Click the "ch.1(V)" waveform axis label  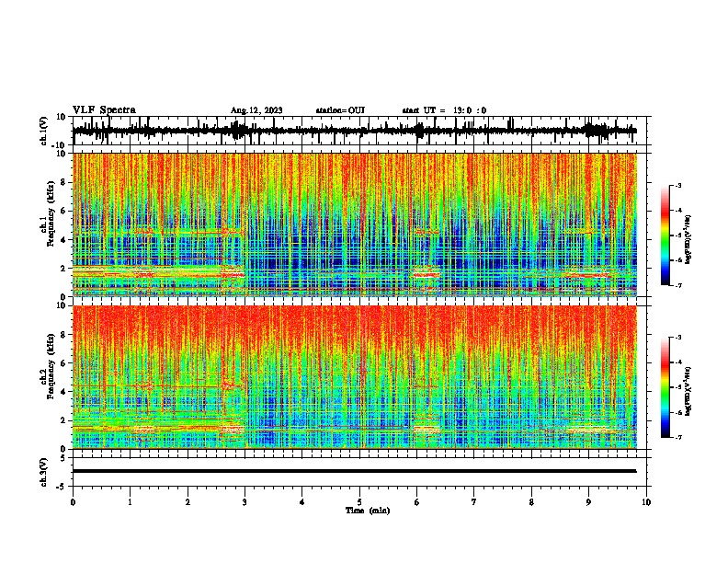tap(44, 131)
